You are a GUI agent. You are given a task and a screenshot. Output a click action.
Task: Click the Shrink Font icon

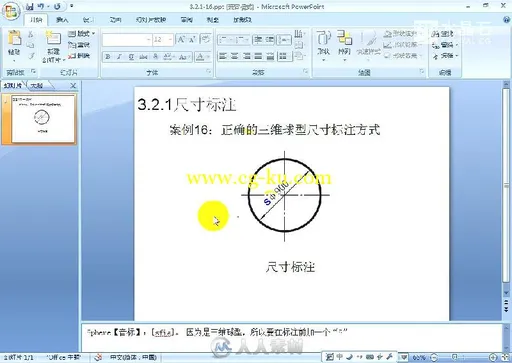point(192,40)
